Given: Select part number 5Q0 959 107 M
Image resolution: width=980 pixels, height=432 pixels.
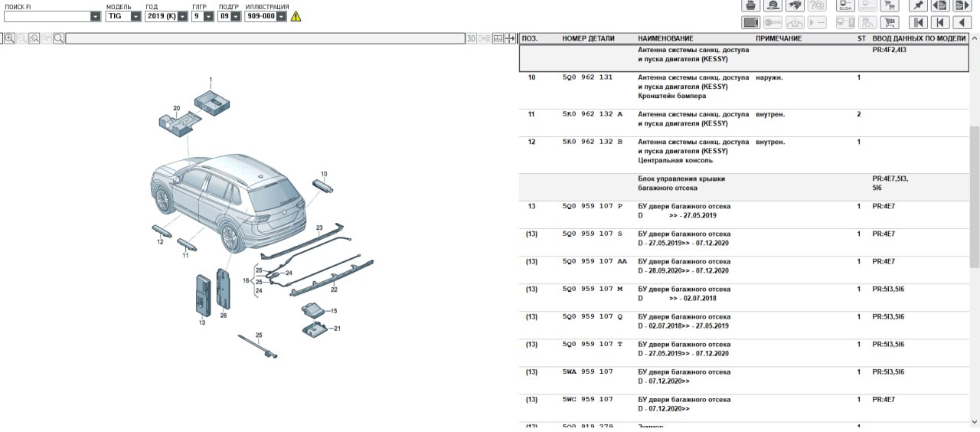Looking at the screenshot, I should click(593, 289).
